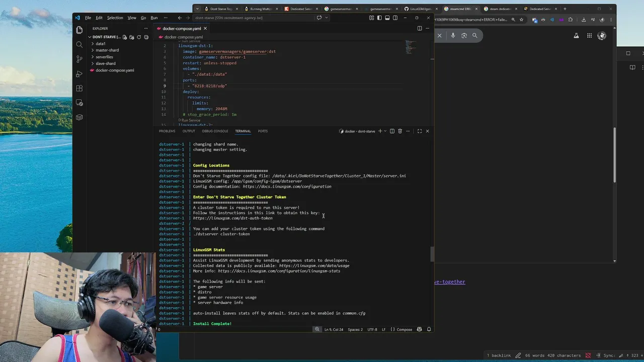
Task: Open the Edit menu
Action: click(x=99, y=18)
